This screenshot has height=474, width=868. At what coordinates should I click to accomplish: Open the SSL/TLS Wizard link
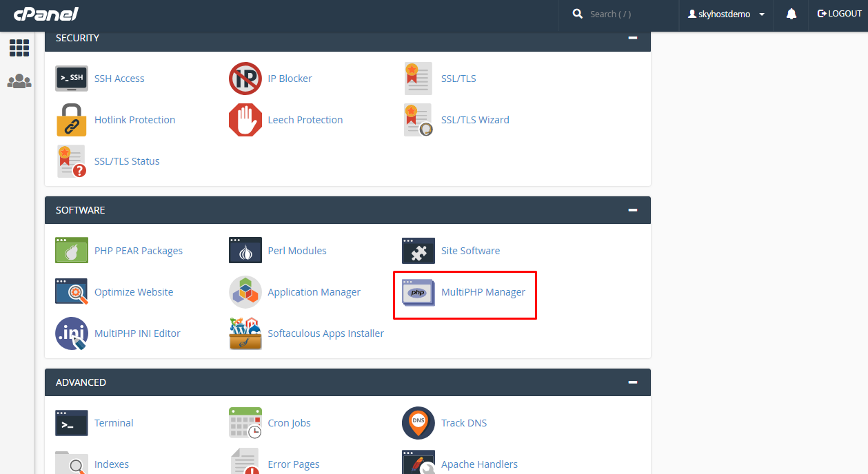[475, 120]
